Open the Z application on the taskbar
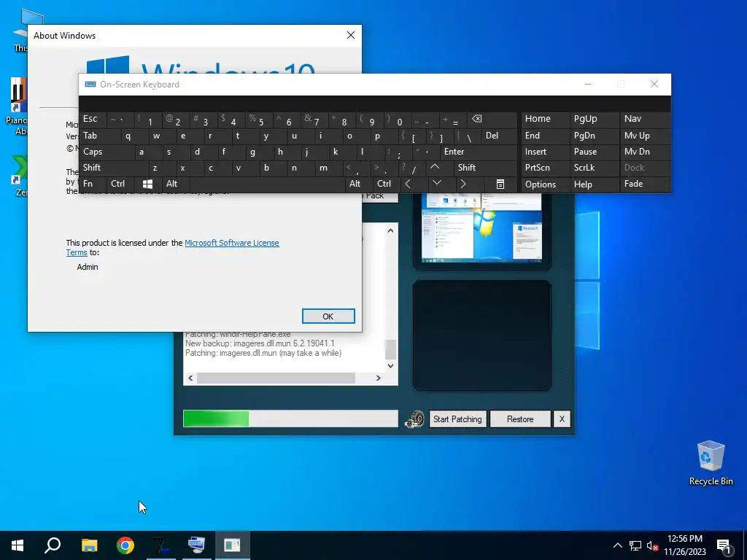The height and width of the screenshot is (560, 747). point(161,545)
